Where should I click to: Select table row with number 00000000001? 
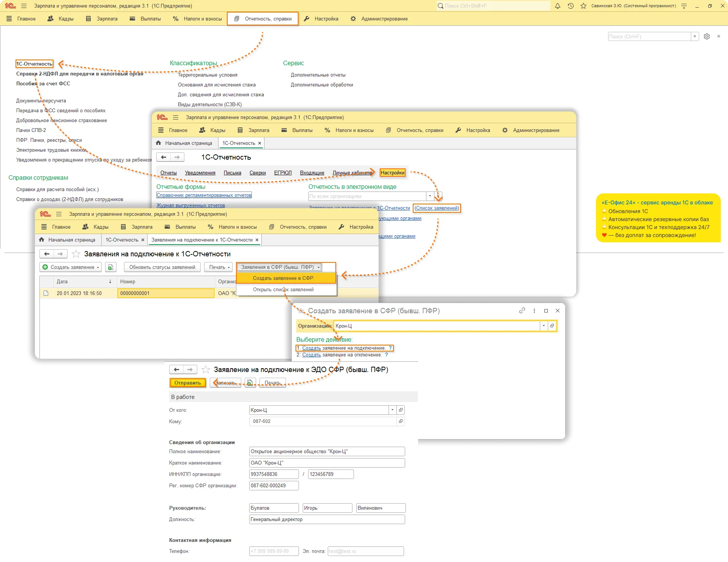(x=209, y=294)
